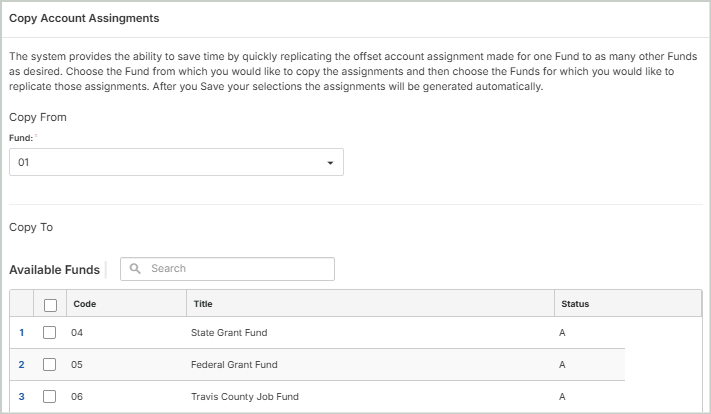Select the Travis County Job Fund title
This screenshot has width=711, height=414.
(241, 396)
